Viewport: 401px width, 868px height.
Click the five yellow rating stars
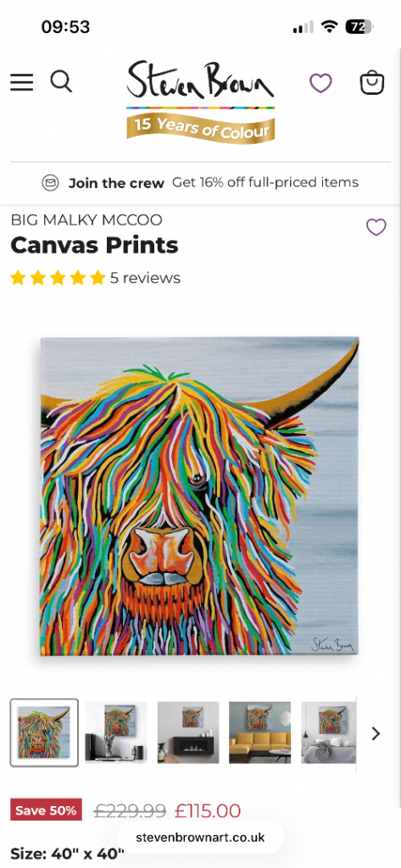[58, 278]
